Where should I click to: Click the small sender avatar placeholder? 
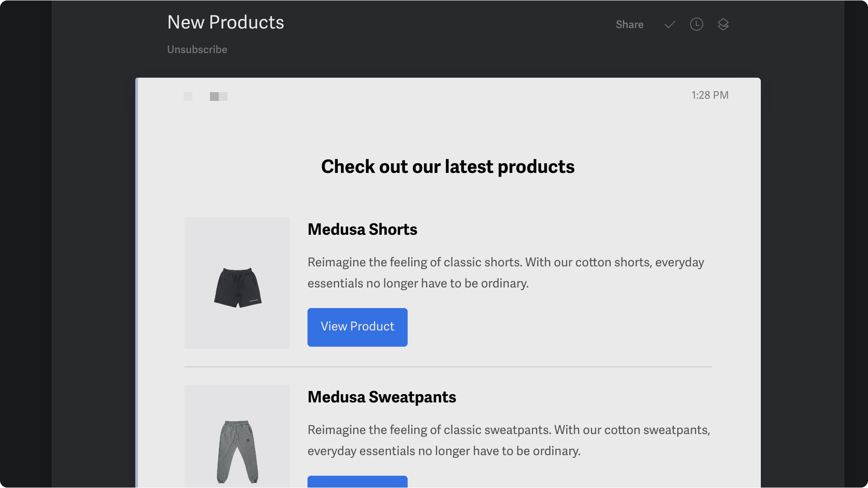(188, 97)
